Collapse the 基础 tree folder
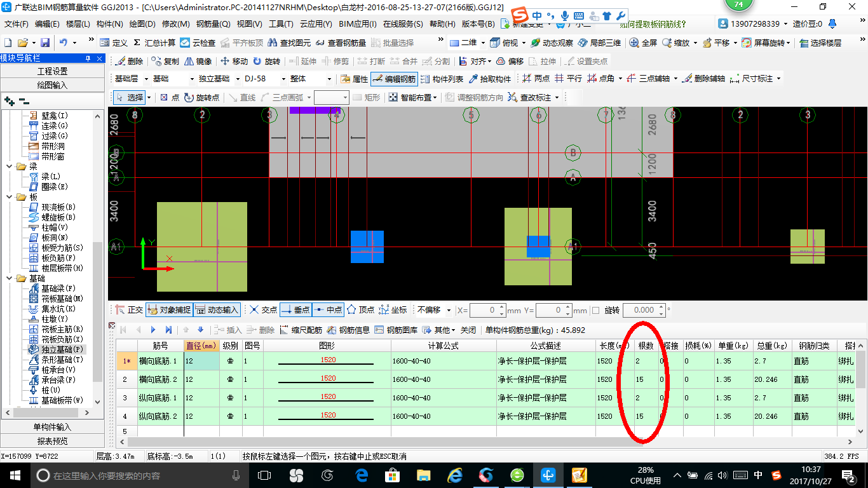Viewport: 868px width, 488px height. pos(9,278)
